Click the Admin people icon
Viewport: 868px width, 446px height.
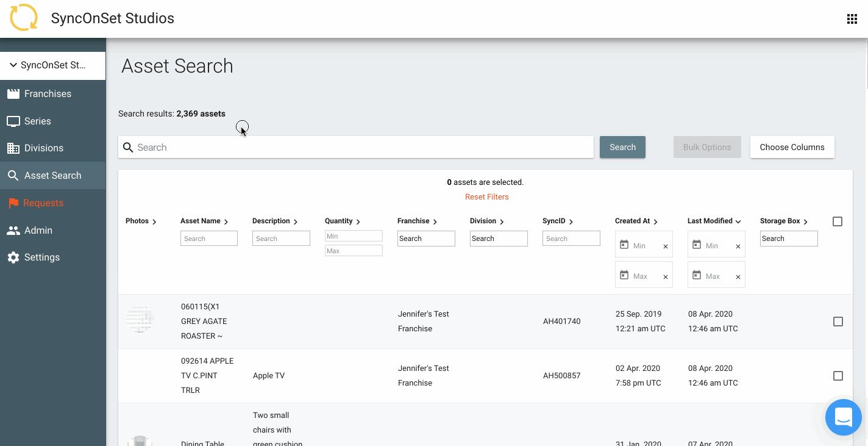click(13, 230)
